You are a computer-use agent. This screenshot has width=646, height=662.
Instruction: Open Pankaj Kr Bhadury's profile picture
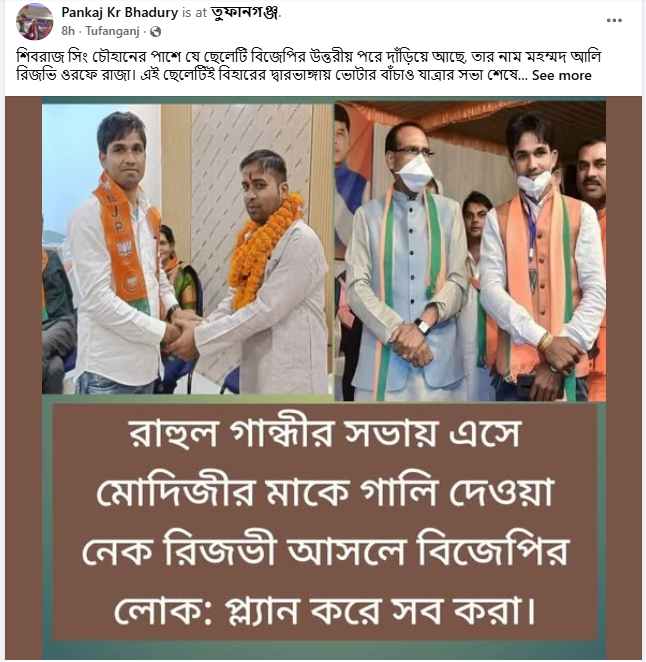(x=35, y=22)
